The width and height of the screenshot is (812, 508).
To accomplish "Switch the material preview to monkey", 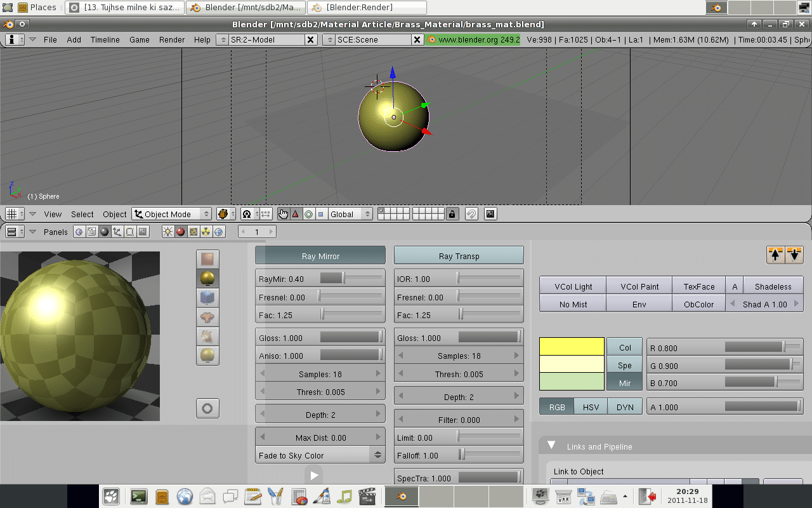I will (207, 317).
